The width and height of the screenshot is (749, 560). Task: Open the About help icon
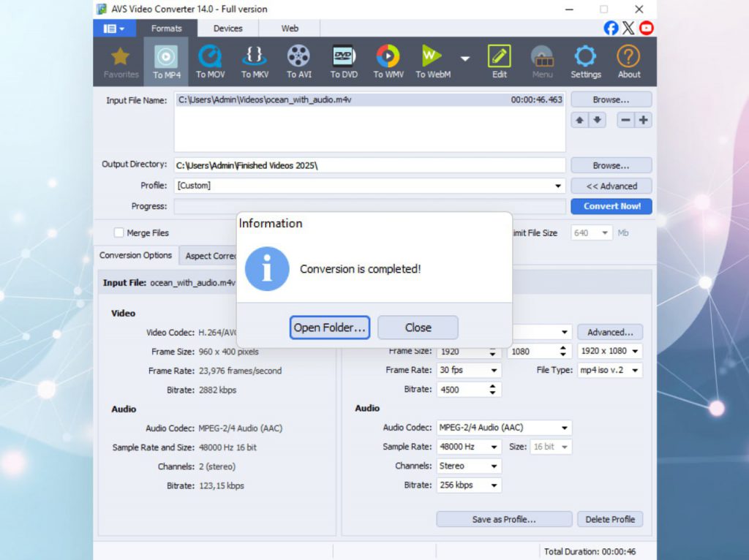coord(628,61)
